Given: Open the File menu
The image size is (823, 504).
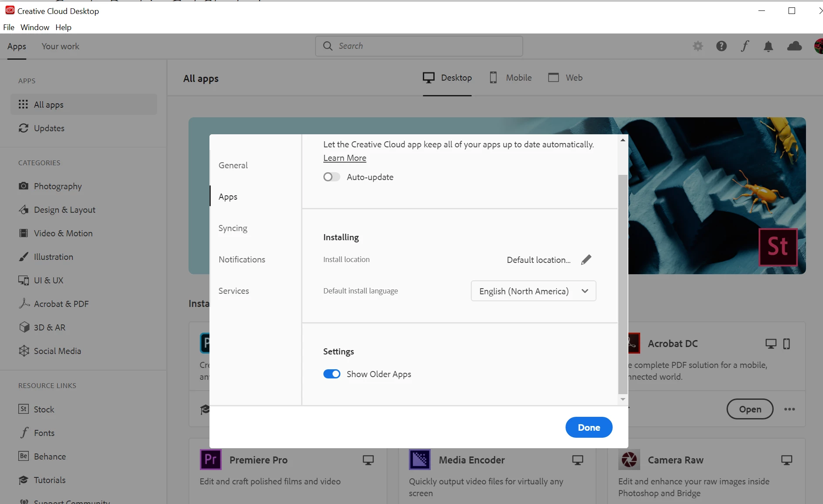Looking at the screenshot, I should 9,27.
